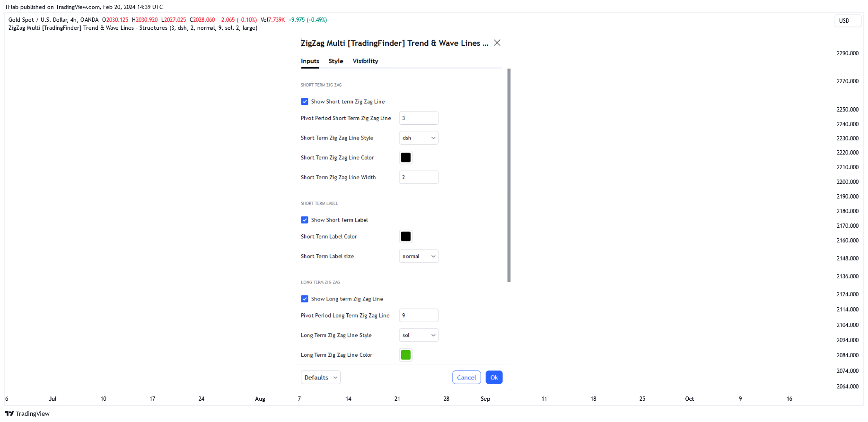The height and width of the screenshot is (422, 868).
Task: Select the Inputs tab
Action: coord(310,61)
